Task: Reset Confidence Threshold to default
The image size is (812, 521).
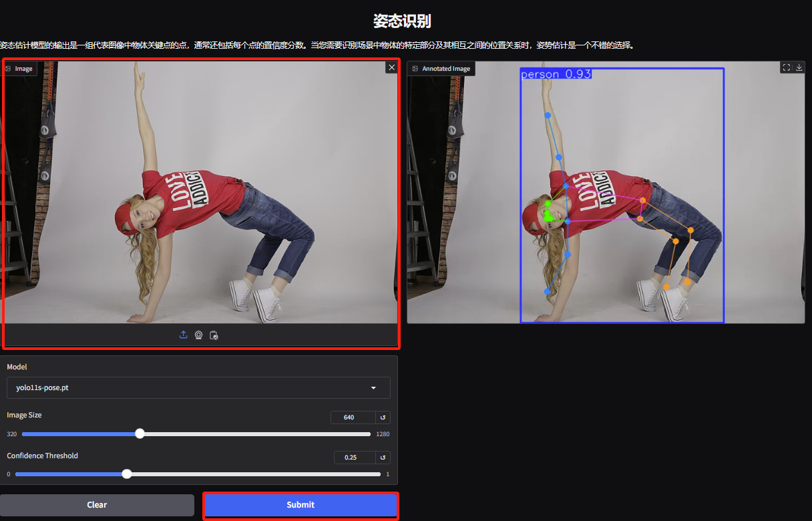Action: 383,458
